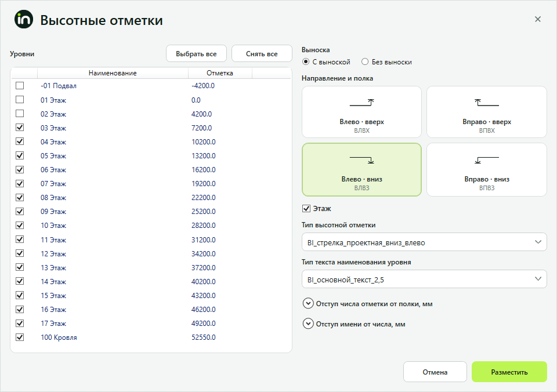Screen dimensions: 557x392
Task: Click the elevation value '40200.0'
Action: pos(204,282)
